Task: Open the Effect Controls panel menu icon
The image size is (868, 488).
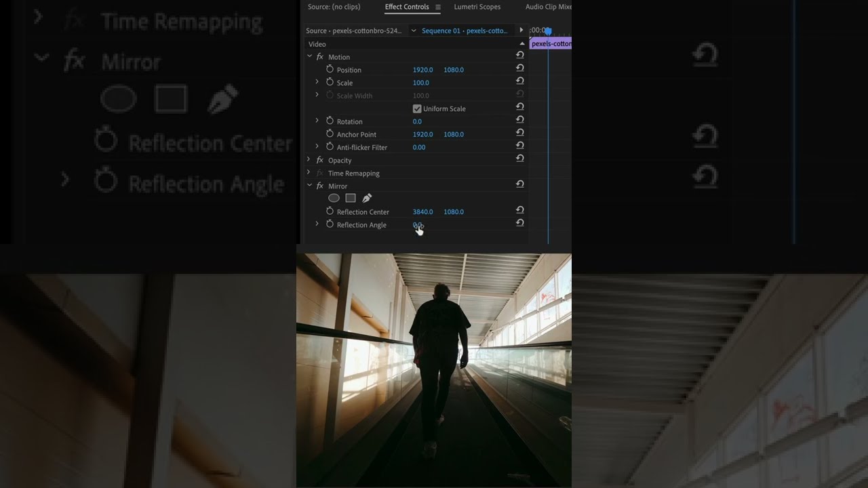Action: [438, 7]
